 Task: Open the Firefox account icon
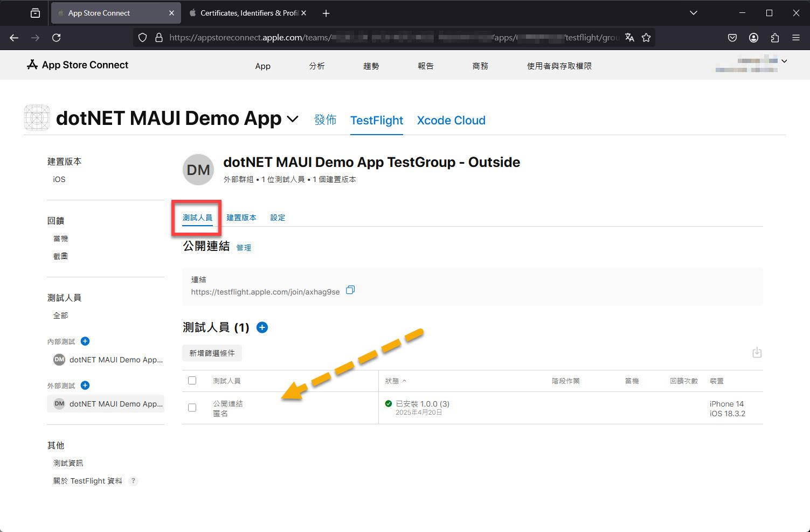[x=753, y=38]
